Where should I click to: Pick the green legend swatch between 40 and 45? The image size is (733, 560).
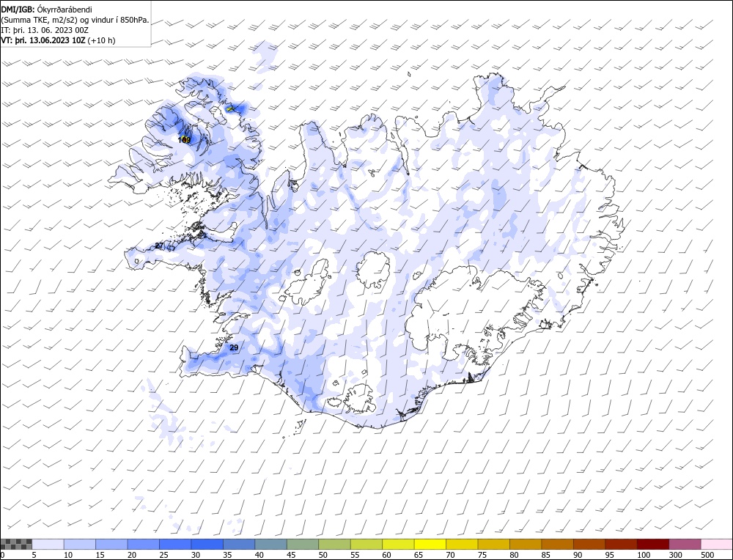coord(271,544)
